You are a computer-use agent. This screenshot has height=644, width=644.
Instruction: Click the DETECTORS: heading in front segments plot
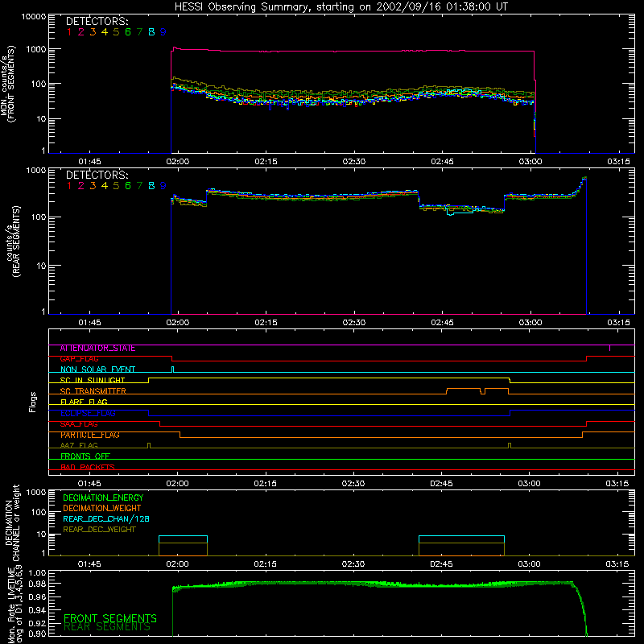point(97,21)
